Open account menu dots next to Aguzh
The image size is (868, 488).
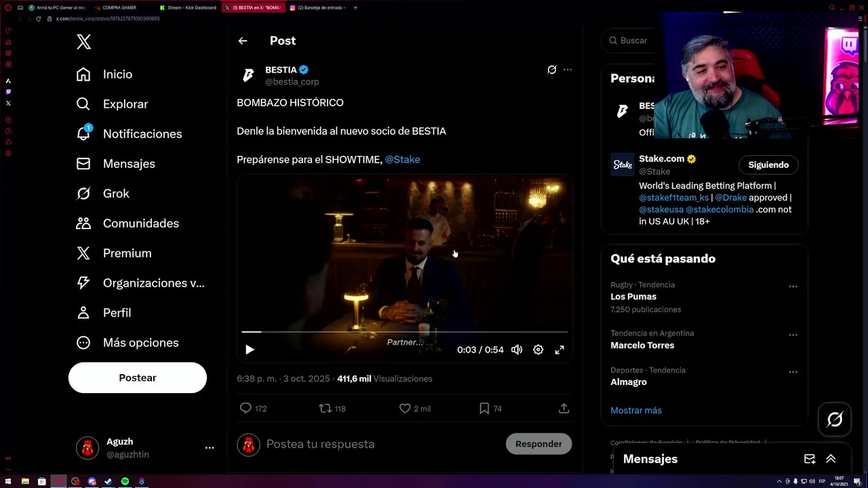point(210,447)
